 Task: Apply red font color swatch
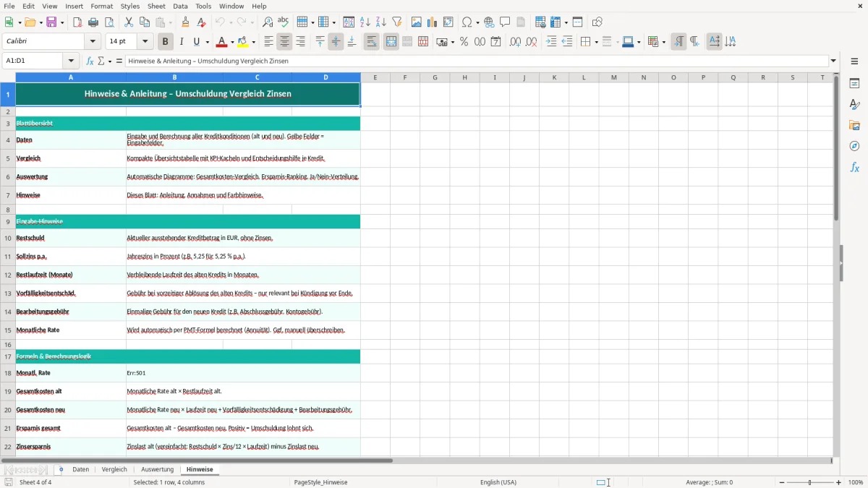(222, 42)
